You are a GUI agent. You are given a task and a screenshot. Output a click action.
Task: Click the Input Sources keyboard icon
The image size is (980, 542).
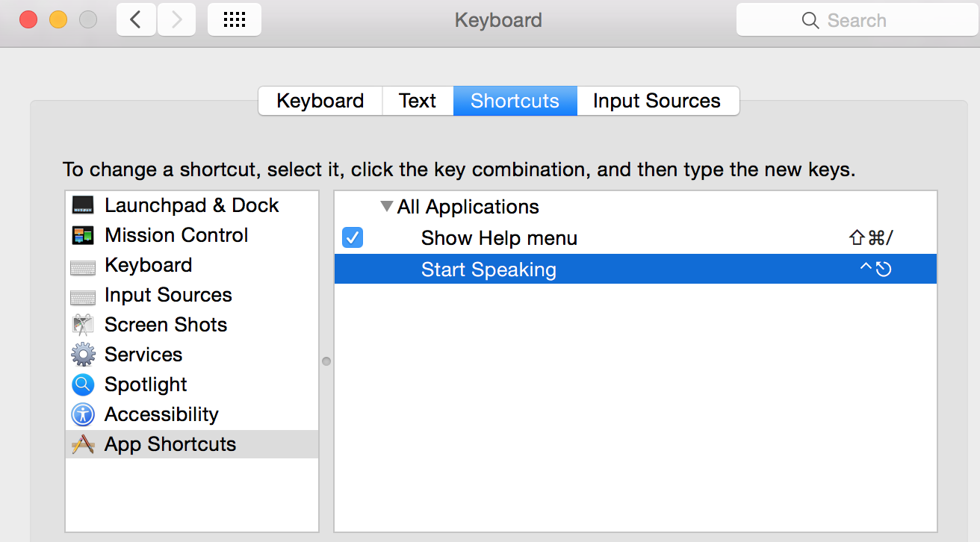pyautogui.click(x=82, y=294)
